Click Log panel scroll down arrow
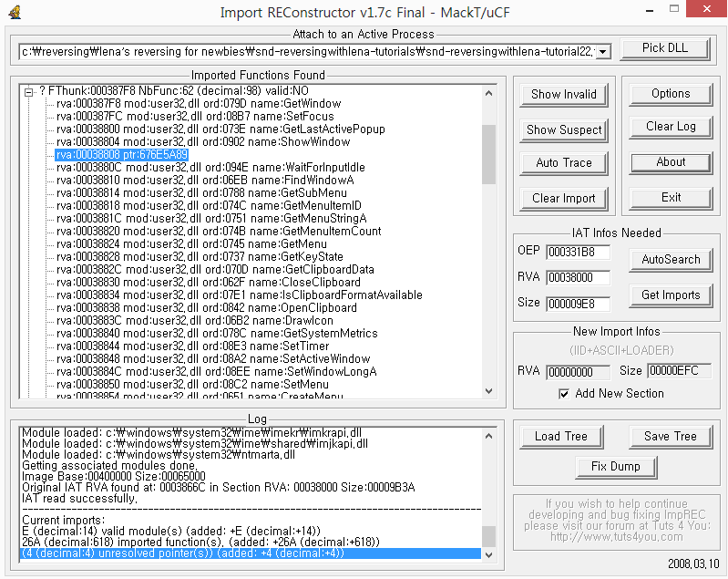Viewport: 728px width, 579px height. click(488, 554)
